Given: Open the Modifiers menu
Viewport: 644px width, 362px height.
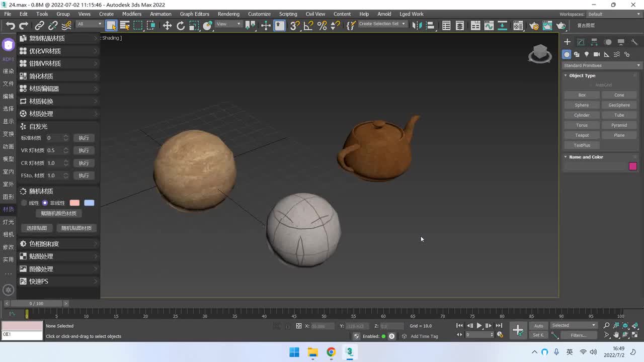Looking at the screenshot, I should coord(132,14).
